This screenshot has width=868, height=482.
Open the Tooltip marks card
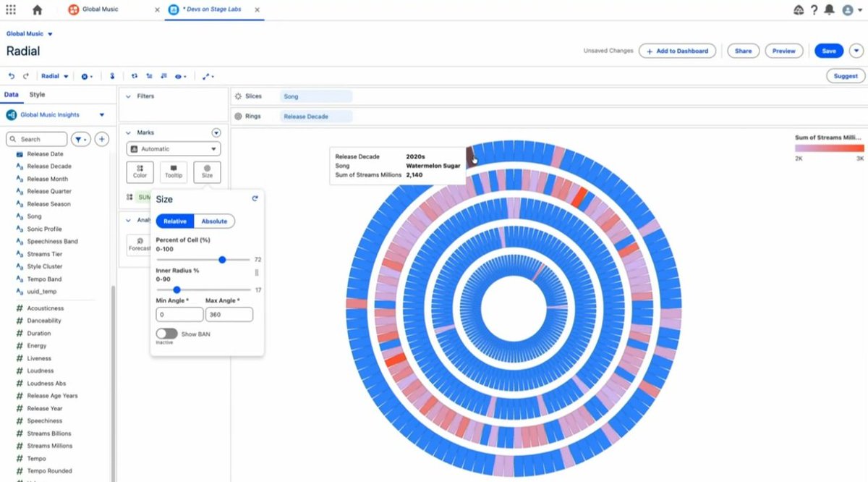174,172
